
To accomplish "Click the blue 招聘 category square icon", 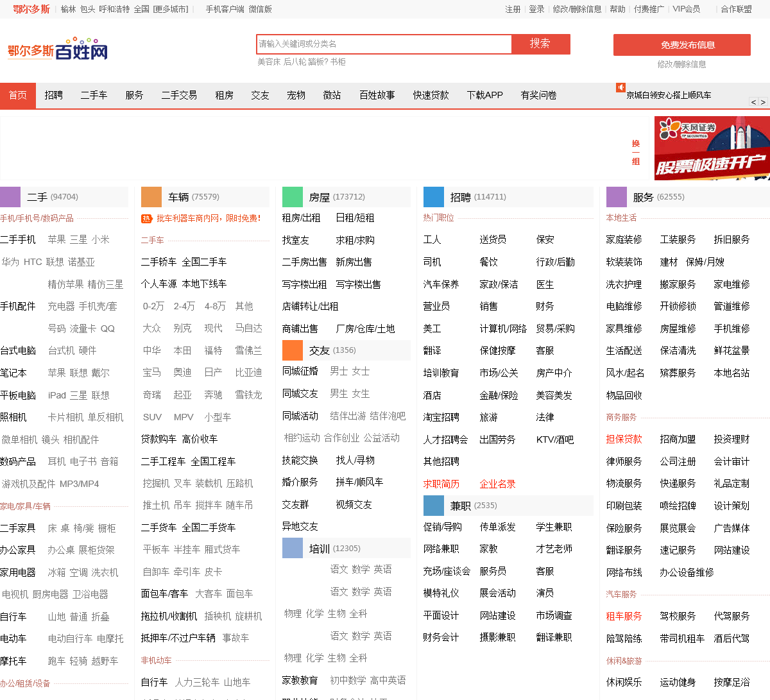I will (x=434, y=197).
